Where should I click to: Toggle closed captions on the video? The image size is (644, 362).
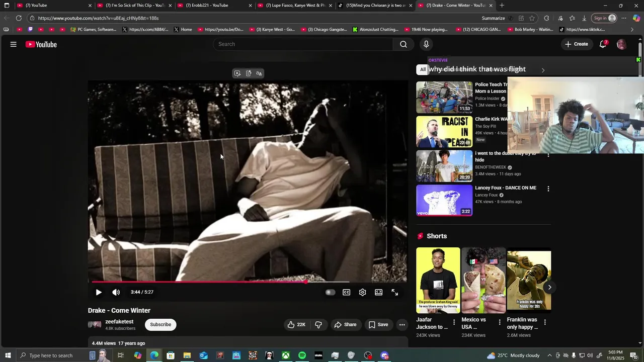pos(347,292)
